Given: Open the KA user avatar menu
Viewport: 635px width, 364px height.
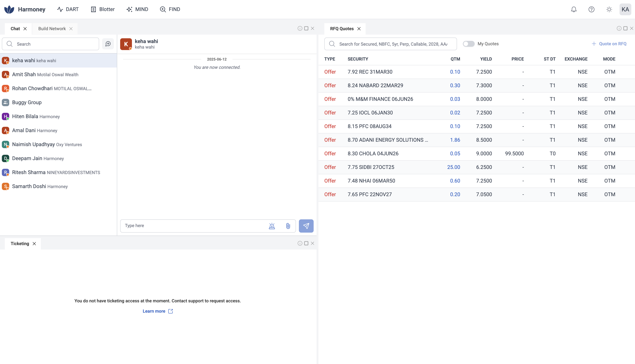Looking at the screenshot, I should [625, 10].
